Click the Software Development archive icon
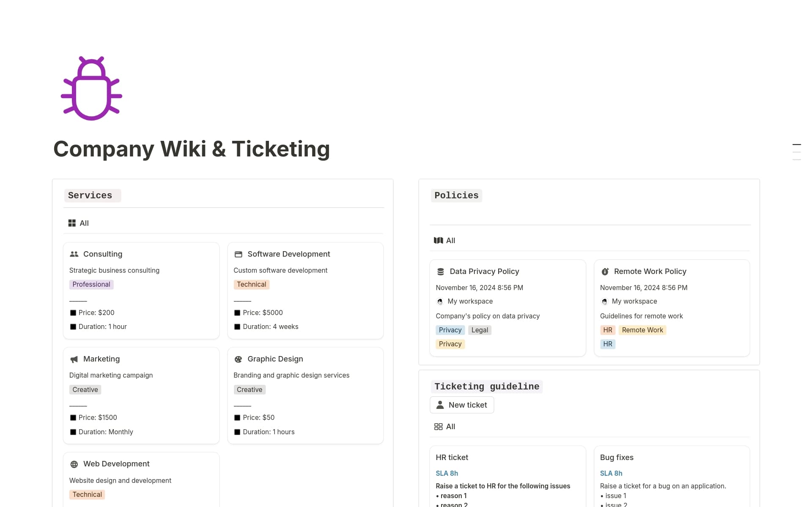Viewport: 812px width, 507px height. coord(239,254)
